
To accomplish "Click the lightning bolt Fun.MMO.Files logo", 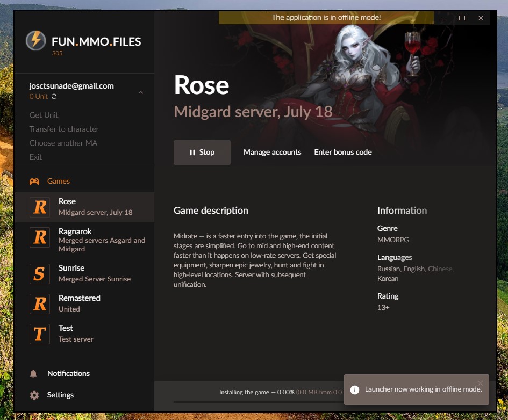I will click(x=36, y=41).
